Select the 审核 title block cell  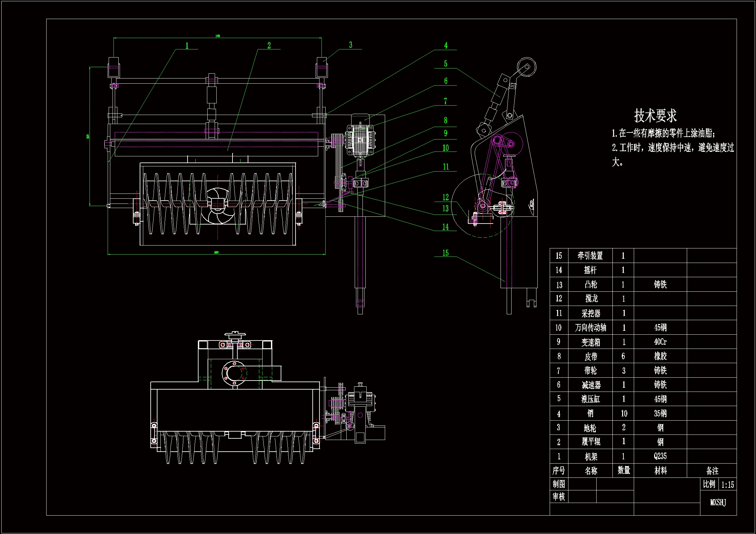tap(558, 497)
